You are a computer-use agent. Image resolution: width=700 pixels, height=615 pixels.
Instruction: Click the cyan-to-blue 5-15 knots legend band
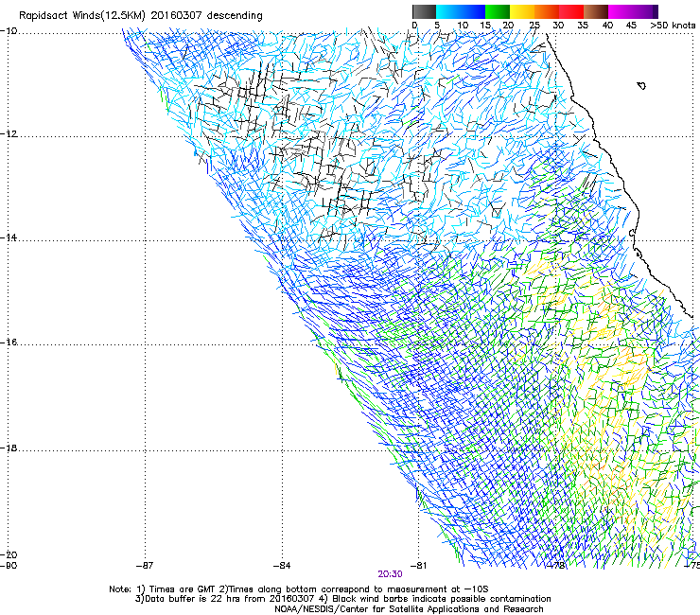click(x=461, y=11)
